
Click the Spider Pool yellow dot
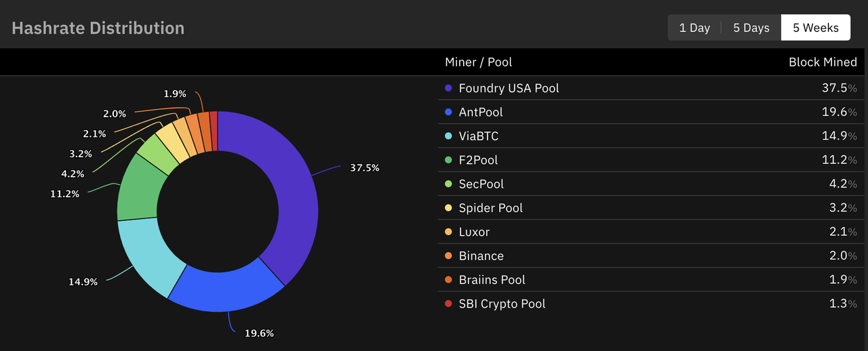point(448,208)
